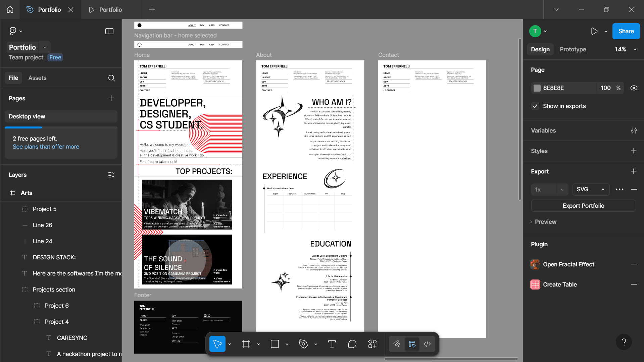Open variables settings icon
The image size is (644, 362).
pyautogui.click(x=634, y=131)
